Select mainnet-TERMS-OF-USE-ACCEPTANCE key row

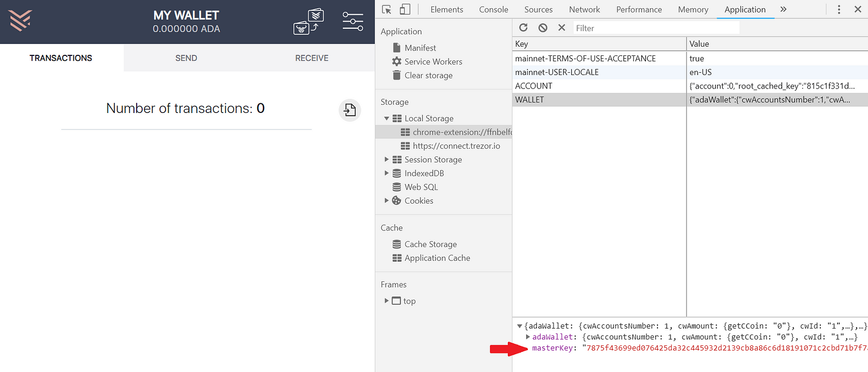click(599, 58)
